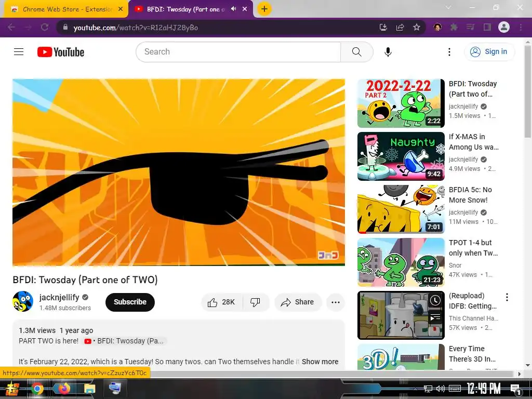Click the main video player
532x399 pixels.
point(179,172)
